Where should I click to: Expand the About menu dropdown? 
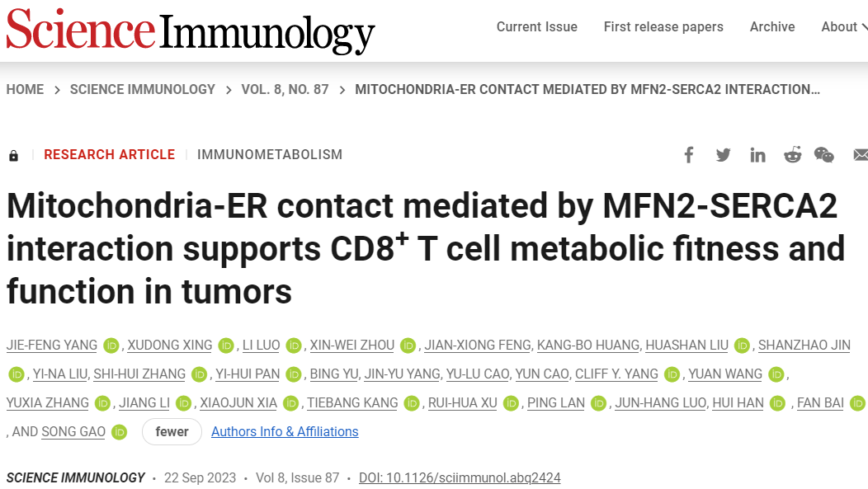tap(843, 26)
